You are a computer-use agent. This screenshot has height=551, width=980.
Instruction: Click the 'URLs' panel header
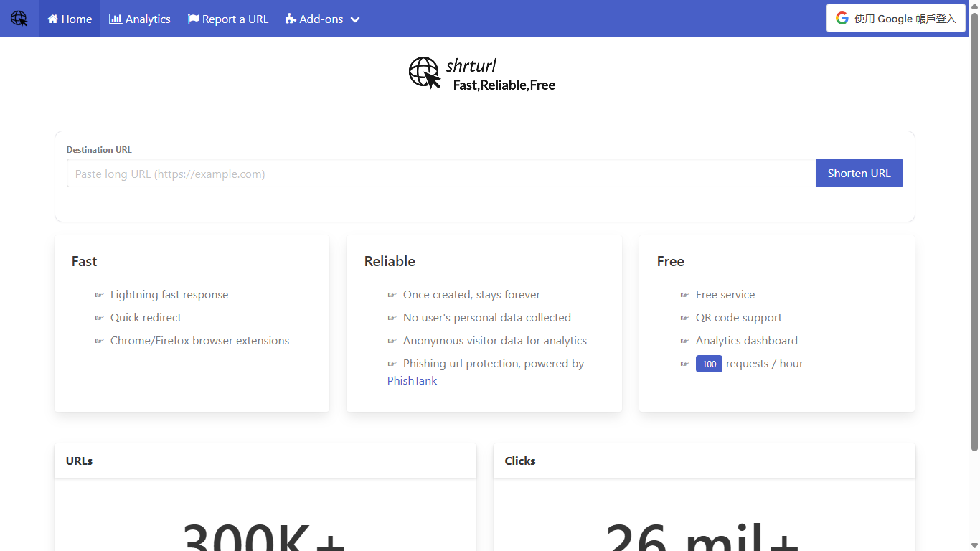point(265,461)
